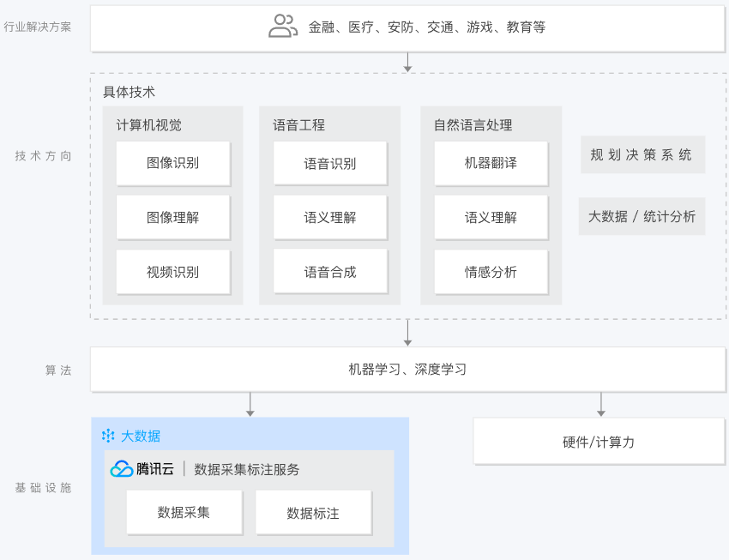This screenshot has width=729, height=560.
Task: Select the 硬件/计算力 box
Action: 599,442
